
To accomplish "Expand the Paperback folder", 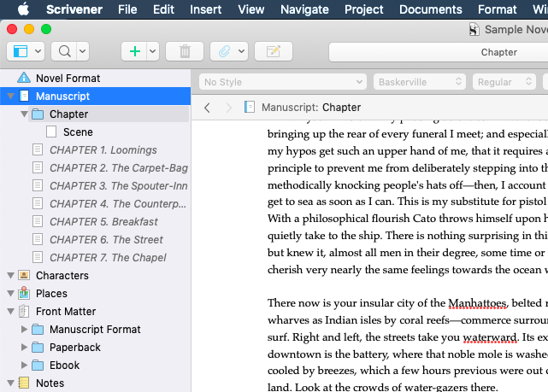I will coord(24,347).
